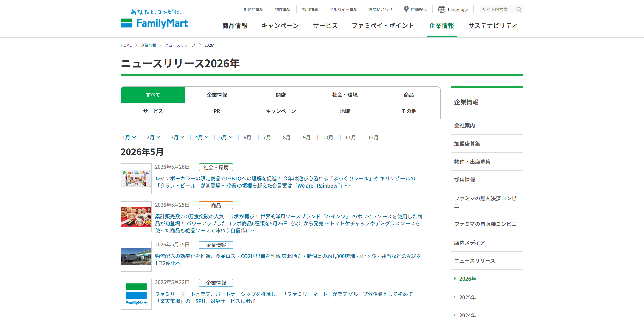Jump to 2月 news section

pyautogui.click(x=153, y=137)
